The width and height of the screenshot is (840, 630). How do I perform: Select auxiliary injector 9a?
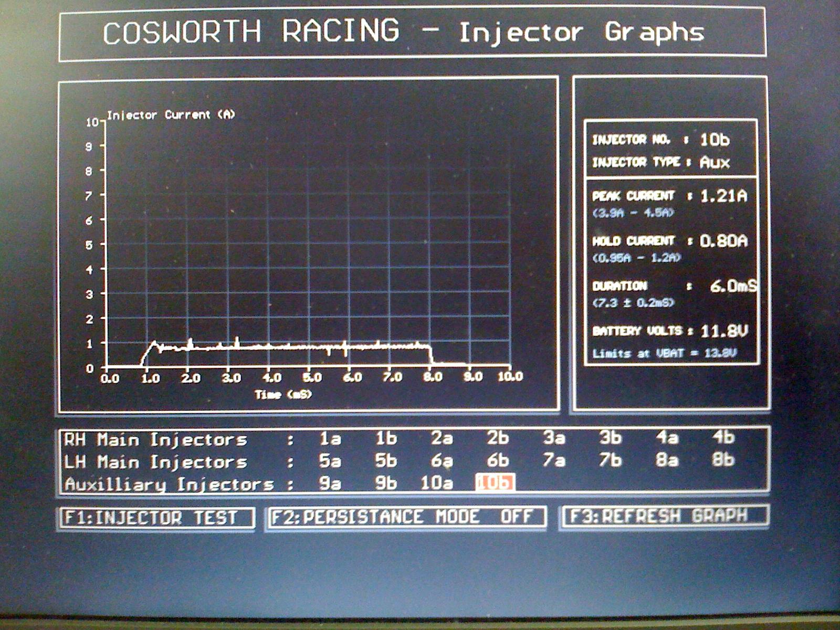(x=330, y=483)
